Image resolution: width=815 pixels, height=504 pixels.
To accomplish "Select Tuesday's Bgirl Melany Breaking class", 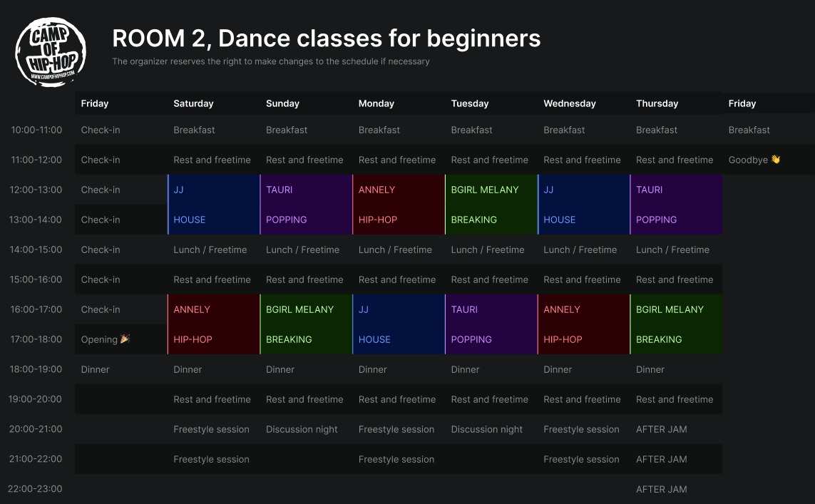I will [x=491, y=205].
